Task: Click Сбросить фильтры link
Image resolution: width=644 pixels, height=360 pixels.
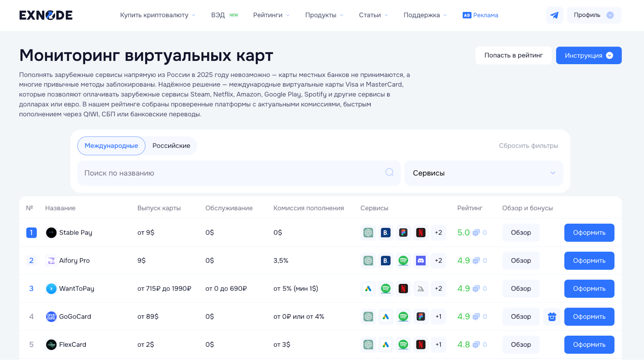Action: [528, 146]
